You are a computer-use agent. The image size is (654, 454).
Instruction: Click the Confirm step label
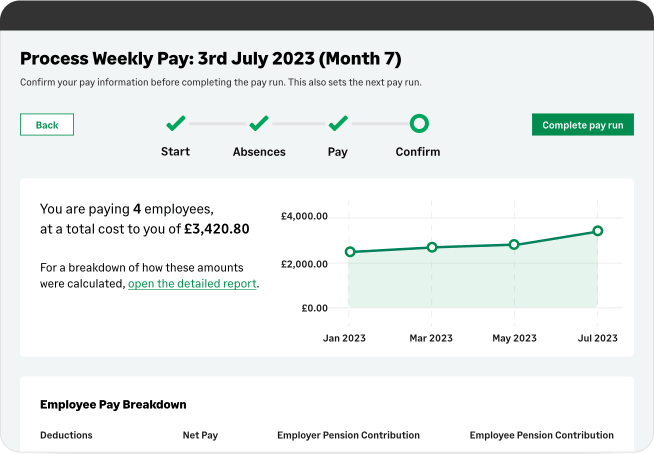tap(418, 152)
